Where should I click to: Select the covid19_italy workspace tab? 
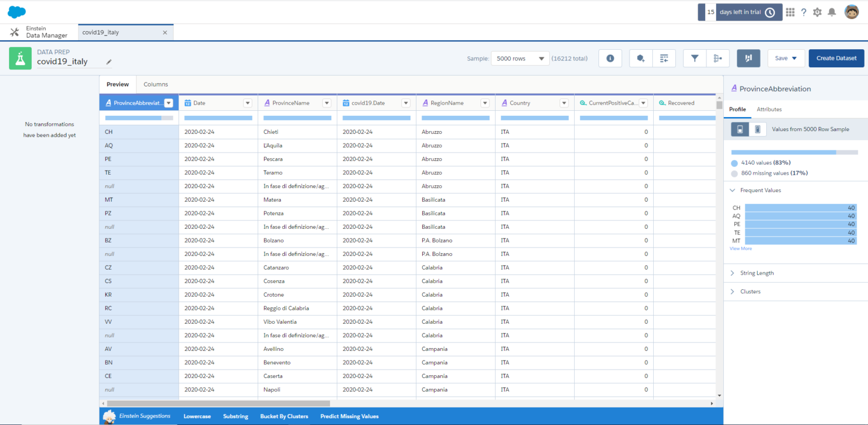pos(125,32)
